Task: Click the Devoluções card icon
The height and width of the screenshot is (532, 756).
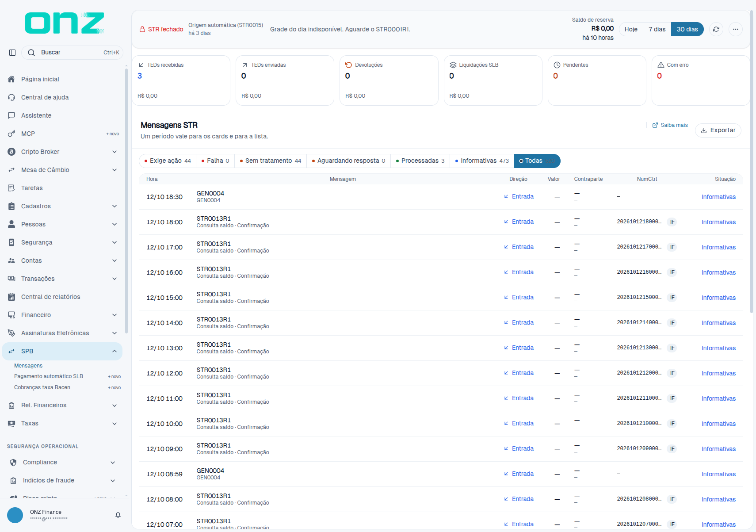Action: tap(348, 65)
